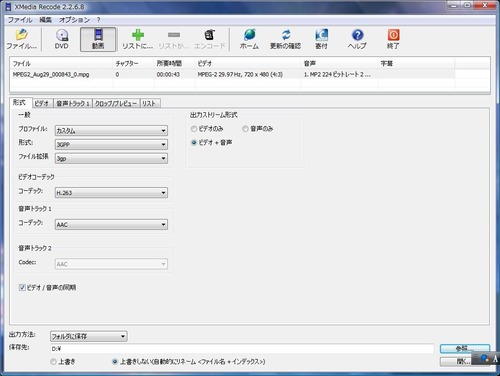The height and width of the screenshot is (376, 500).
Task: Open the ファイル (open file) toolbar icon
Action: click(x=21, y=39)
